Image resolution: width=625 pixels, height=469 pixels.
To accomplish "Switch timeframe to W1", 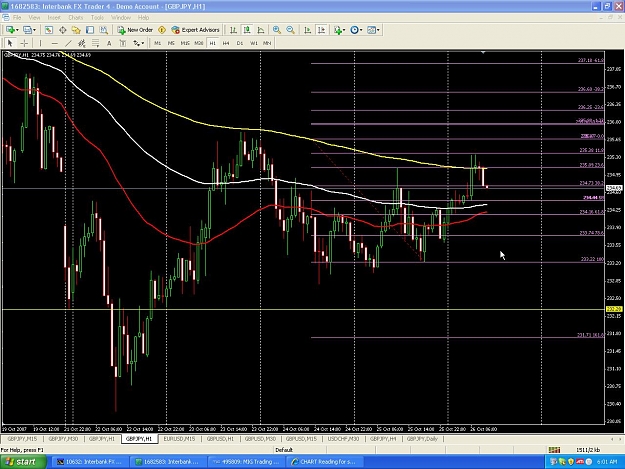I will tap(254, 43).
